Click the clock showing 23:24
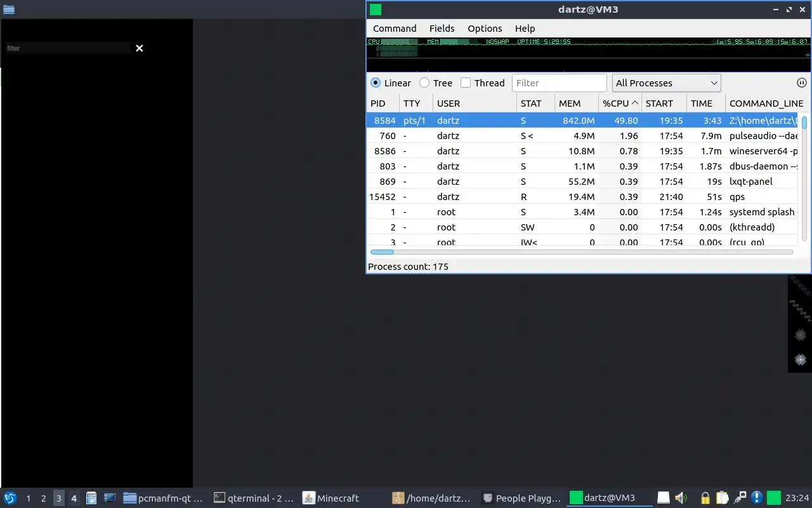 coord(797,498)
